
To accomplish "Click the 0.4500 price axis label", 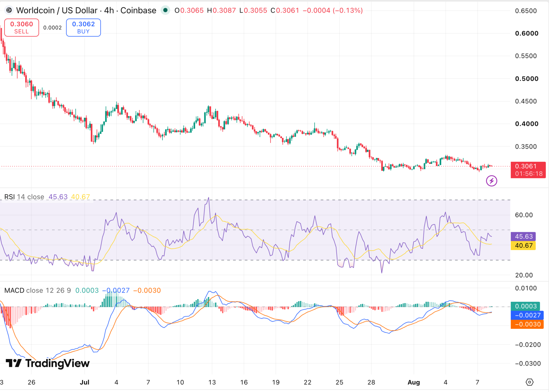I will pos(526,101).
